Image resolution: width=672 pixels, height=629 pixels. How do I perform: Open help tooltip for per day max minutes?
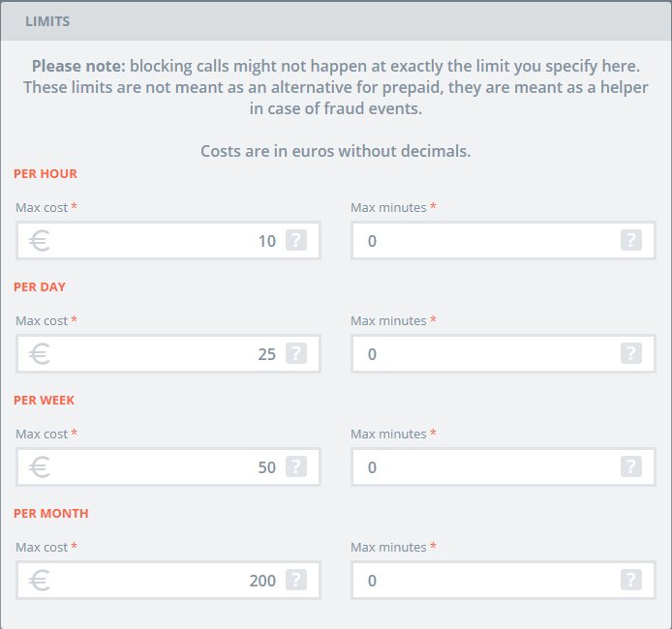pos(631,354)
